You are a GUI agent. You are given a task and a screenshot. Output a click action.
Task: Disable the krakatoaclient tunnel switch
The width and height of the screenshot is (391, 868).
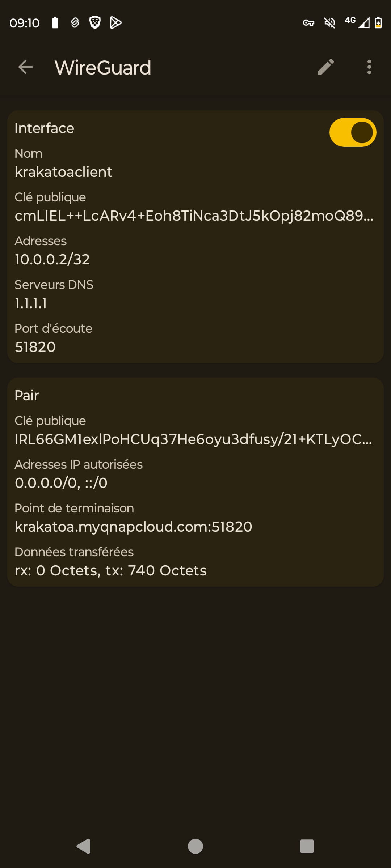click(x=353, y=132)
